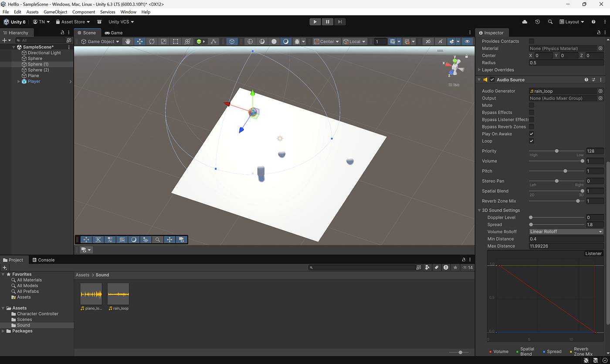
Task: Switch to the Console tab
Action: 43,260
